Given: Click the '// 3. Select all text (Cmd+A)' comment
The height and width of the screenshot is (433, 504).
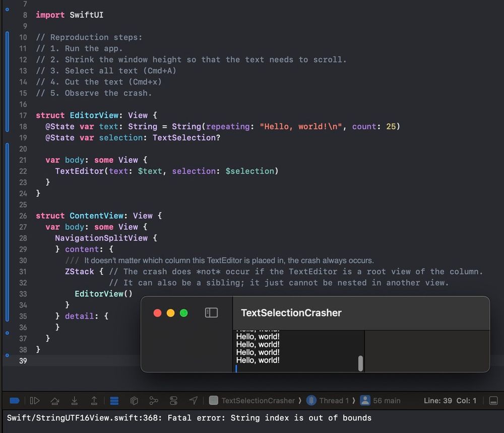Looking at the screenshot, I should [106, 71].
